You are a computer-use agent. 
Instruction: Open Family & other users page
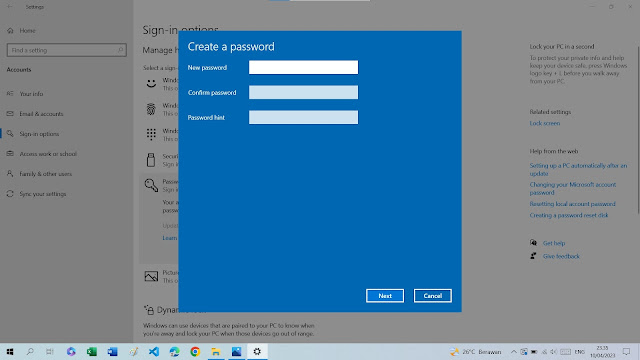(x=46, y=174)
